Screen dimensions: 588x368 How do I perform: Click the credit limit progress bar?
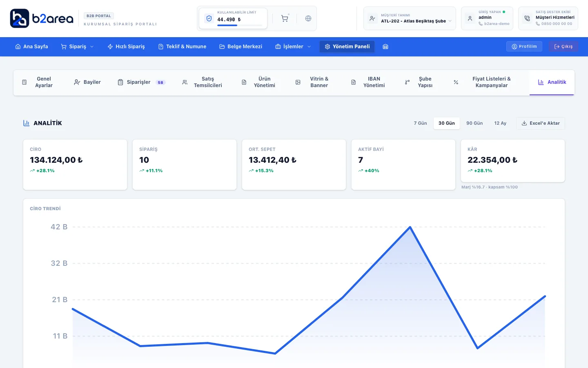(x=240, y=25)
